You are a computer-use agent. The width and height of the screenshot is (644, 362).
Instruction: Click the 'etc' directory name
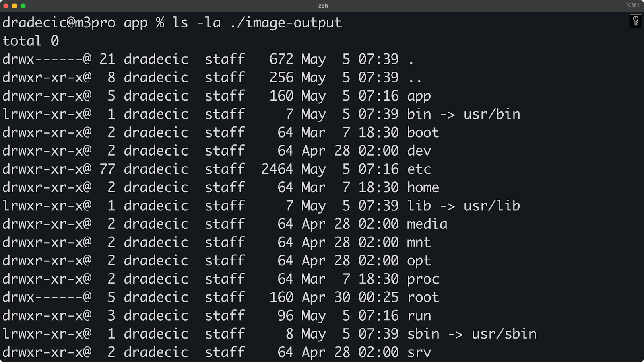pyautogui.click(x=419, y=169)
